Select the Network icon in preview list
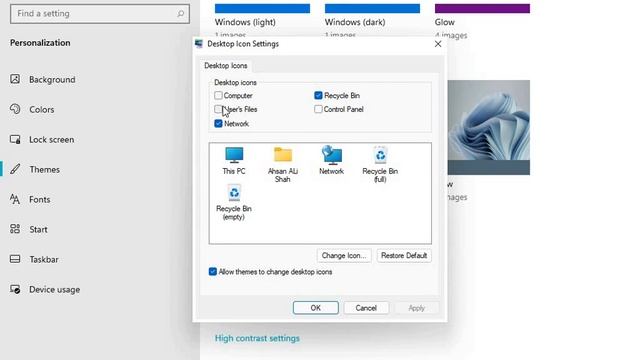 coord(331,160)
